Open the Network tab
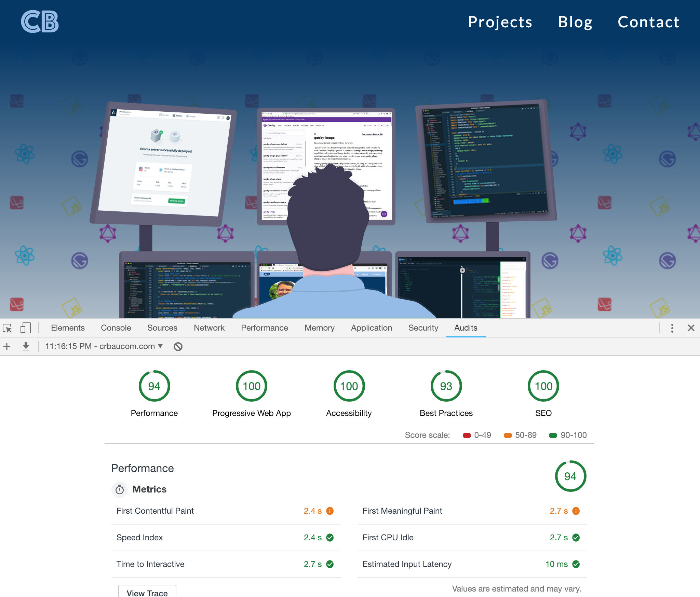 209,328
